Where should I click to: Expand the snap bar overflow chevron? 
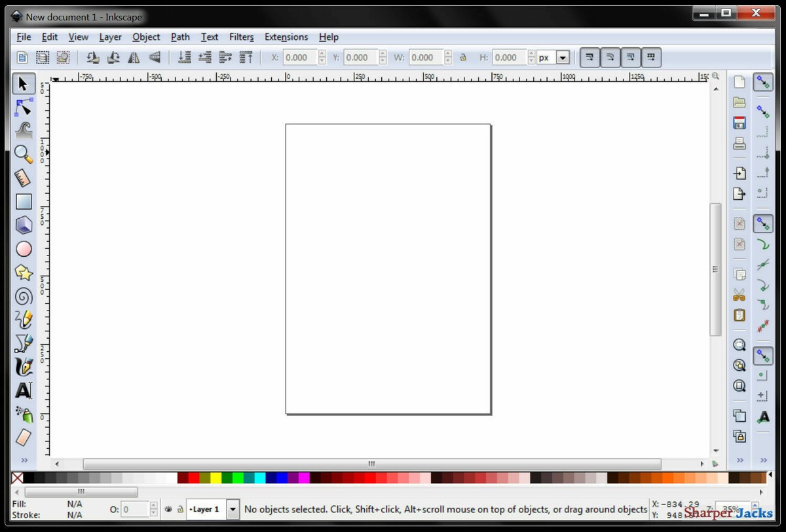click(763, 460)
